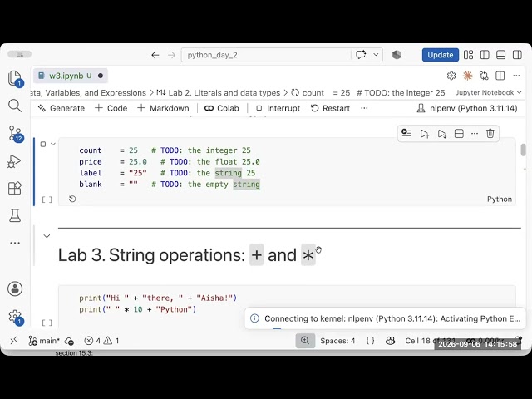
Task: Click the curly braces status item
Action: coord(371,341)
